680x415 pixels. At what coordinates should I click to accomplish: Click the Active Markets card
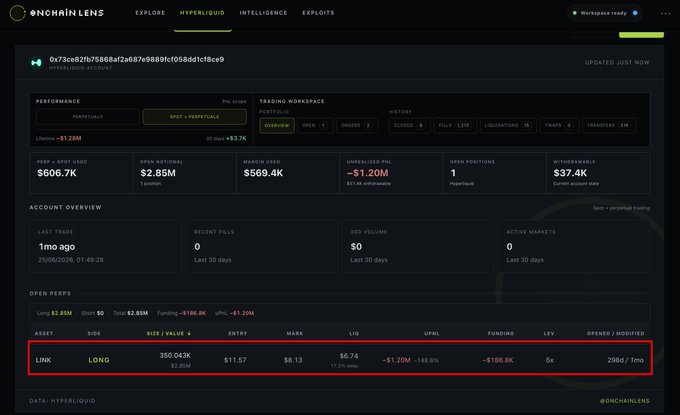coord(574,246)
